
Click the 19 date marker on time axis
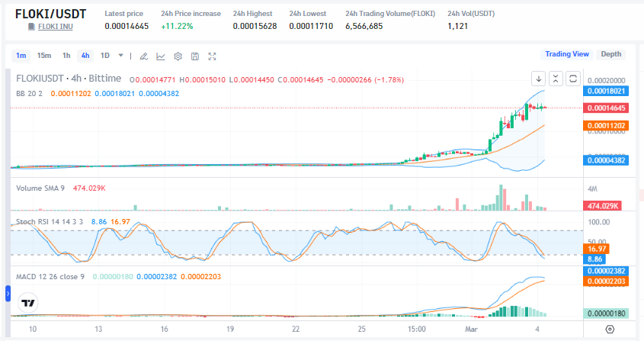click(230, 329)
